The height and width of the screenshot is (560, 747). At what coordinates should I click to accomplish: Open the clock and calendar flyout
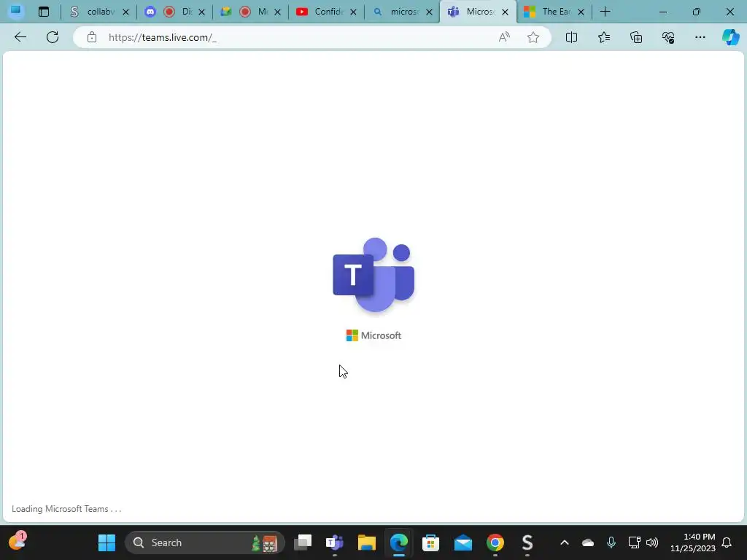693,542
